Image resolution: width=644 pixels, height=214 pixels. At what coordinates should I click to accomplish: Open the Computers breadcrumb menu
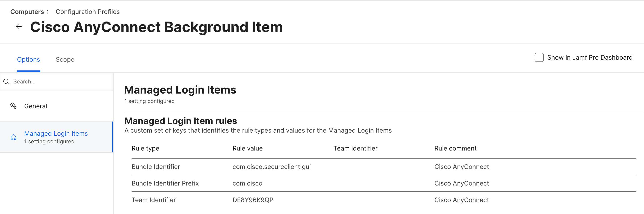[30, 12]
